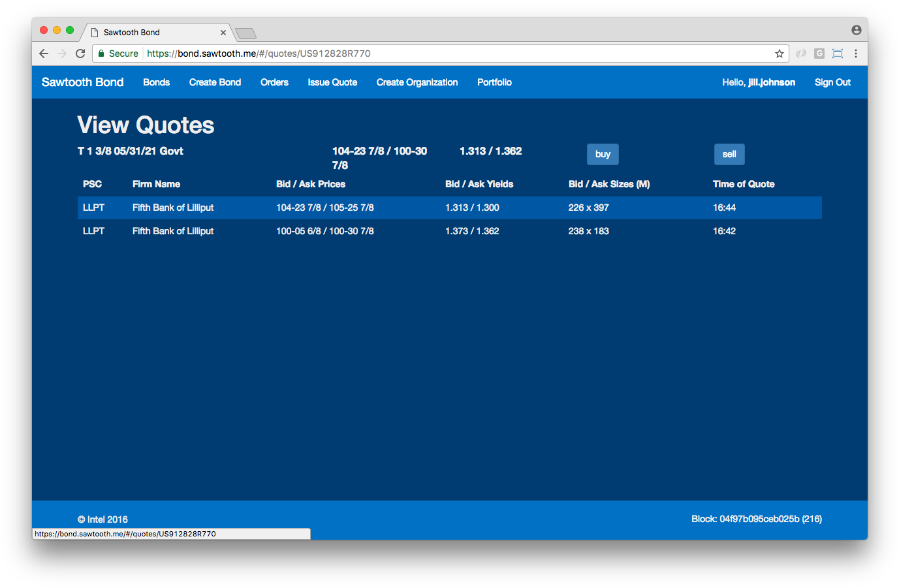Open a new browser tab
899x588 pixels.
[245, 33]
